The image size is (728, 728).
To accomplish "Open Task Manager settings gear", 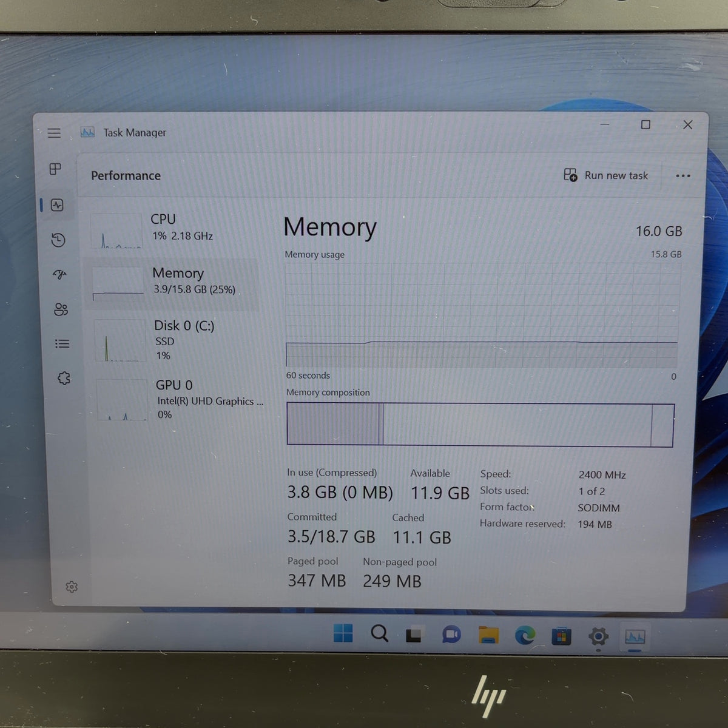I will [x=72, y=587].
